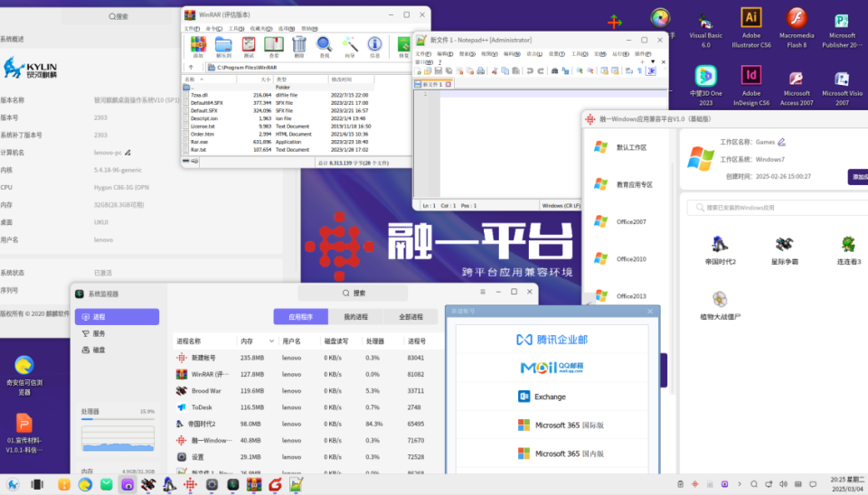Select 进程 in system monitor sidebar
The height and width of the screenshot is (495, 868).
click(x=117, y=317)
